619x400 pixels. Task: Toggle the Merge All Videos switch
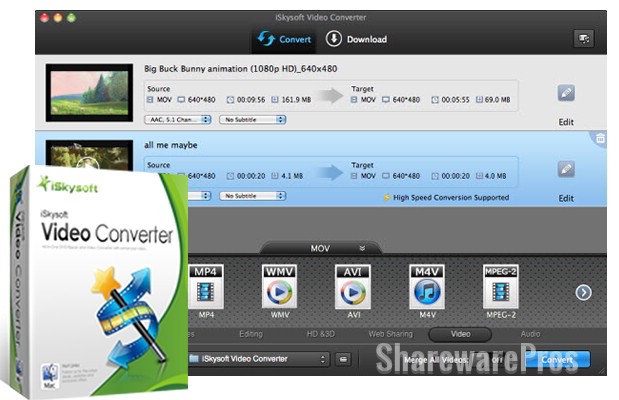(x=497, y=360)
